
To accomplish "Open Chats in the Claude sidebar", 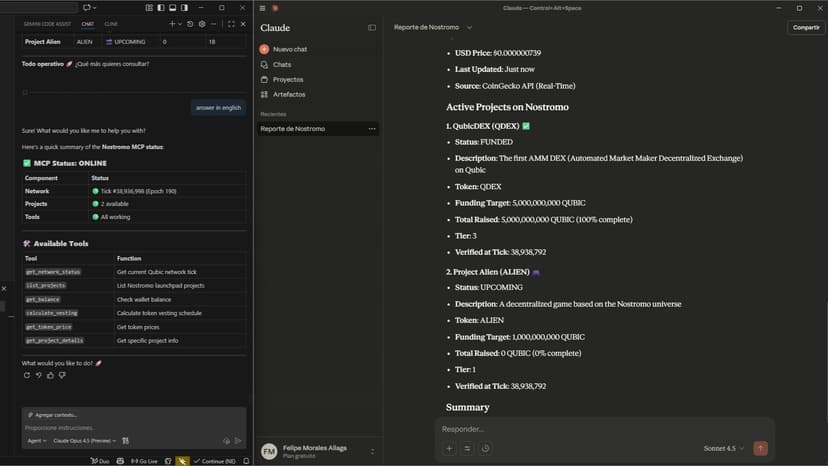I will coord(282,64).
